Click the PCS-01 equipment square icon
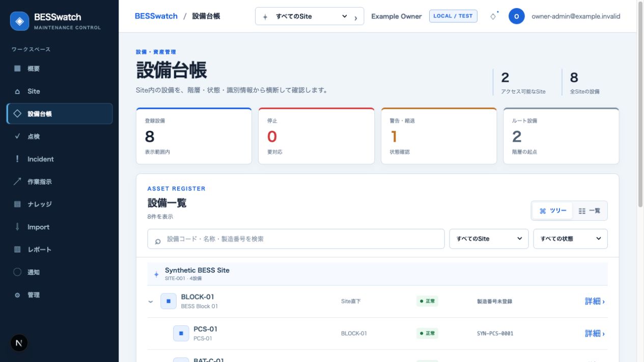 (181, 334)
